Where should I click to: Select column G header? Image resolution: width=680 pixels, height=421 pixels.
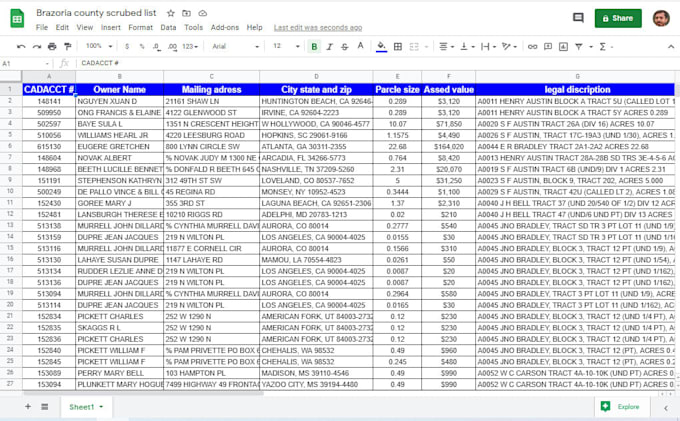(577, 76)
